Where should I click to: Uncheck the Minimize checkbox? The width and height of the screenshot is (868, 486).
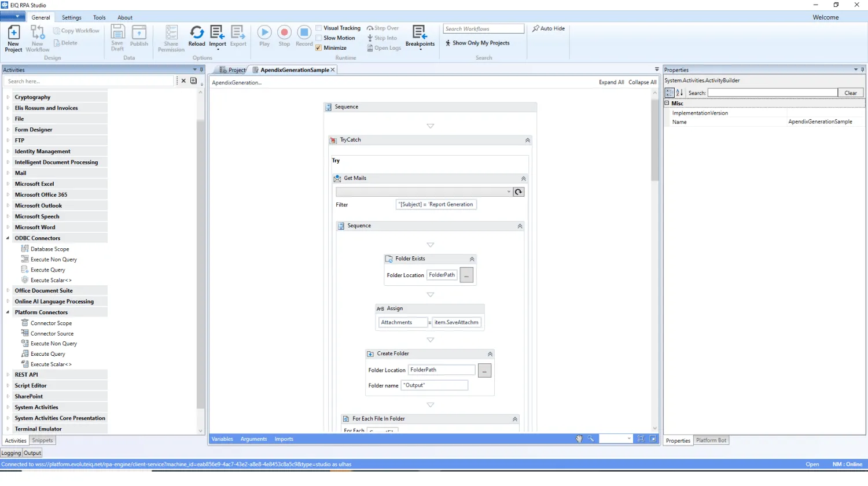[319, 48]
